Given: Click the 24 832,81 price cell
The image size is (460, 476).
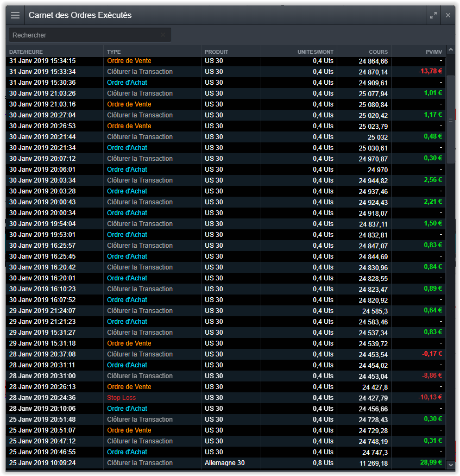Looking at the screenshot, I should (373, 235).
